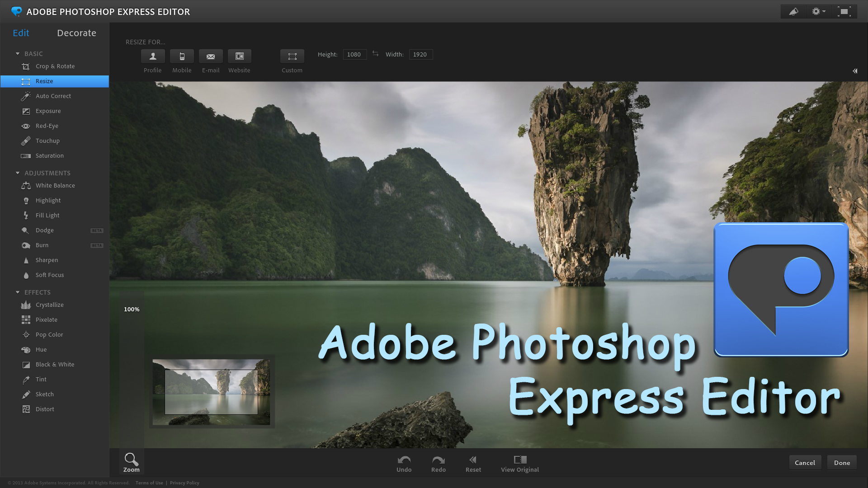Collapse the ADJUSTMENTS section
Viewport: 868px width, 488px height.
tap(17, 173)
